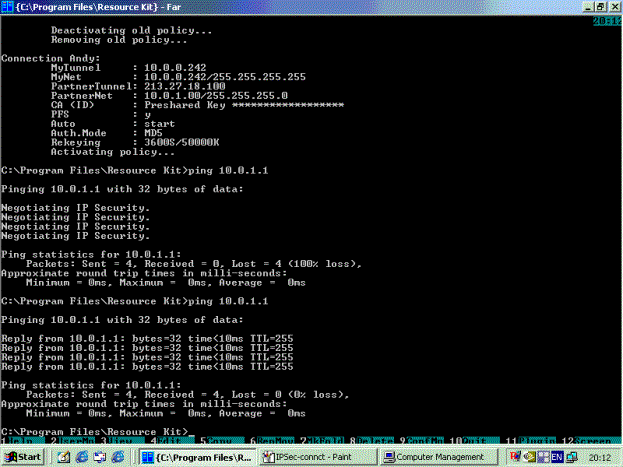Click the Far clock in console corner
The width and height of the screenshot is (623, 467).
point(608,21)
